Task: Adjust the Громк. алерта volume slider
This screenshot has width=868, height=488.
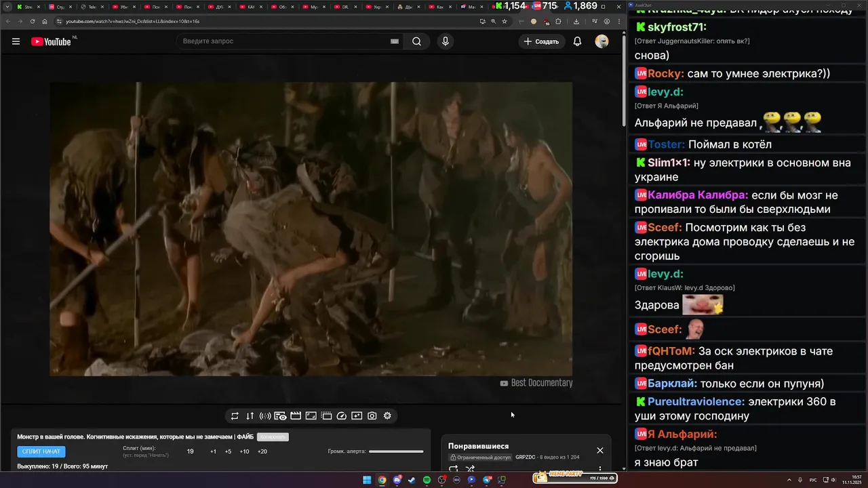Action: click(x=396, y=451)
